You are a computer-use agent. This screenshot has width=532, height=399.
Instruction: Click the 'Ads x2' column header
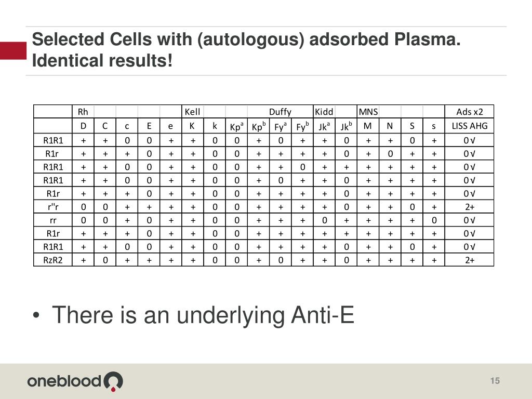(469, 112)
